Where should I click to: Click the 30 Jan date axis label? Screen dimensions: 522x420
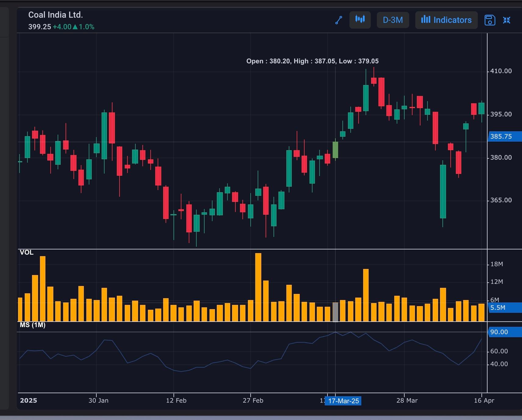tap(98, 401)
